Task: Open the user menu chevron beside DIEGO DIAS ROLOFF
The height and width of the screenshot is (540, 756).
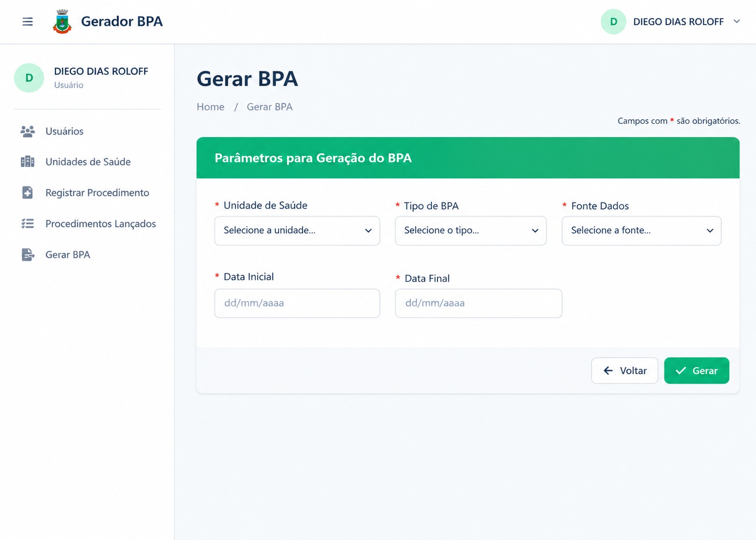Action: click(737, 21)
